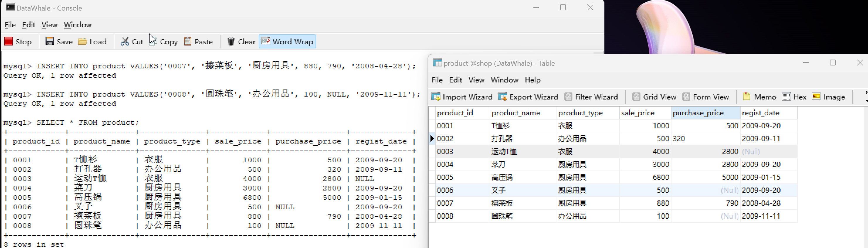The width and height of the screenshot is (868, 248).
Task: Open the Help menu in Table window
Action: 533,80
